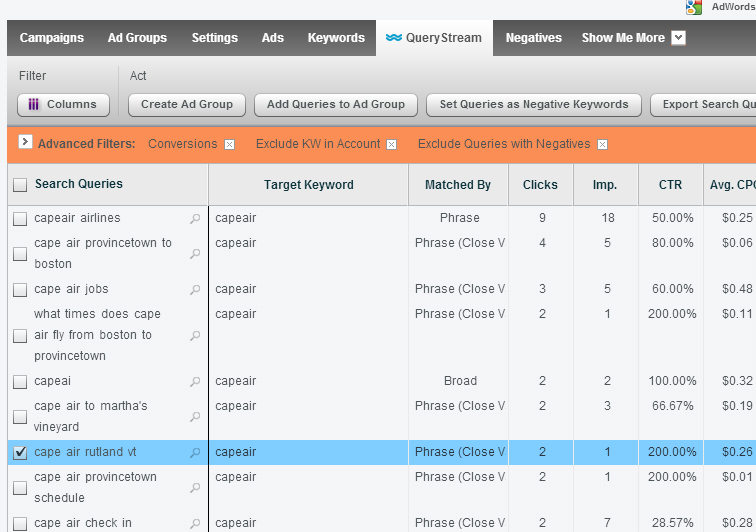Sort by Target Keyword column
756x532 pixels.
309,185
